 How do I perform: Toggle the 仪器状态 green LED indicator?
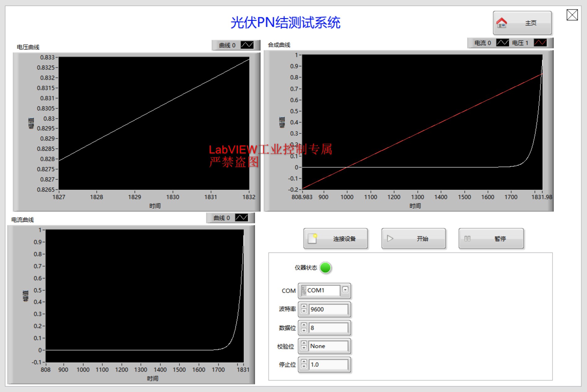(326, 268)
